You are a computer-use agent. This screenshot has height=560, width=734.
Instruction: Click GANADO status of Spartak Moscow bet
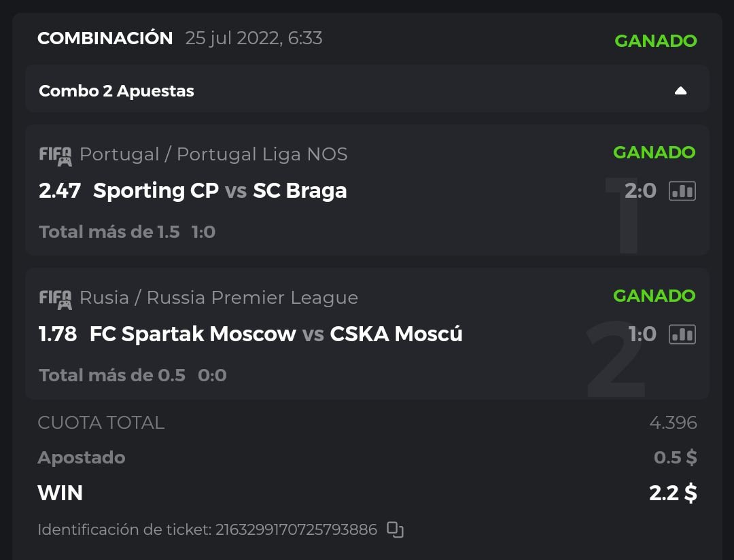pyautogui.click(x=654, y=296)
